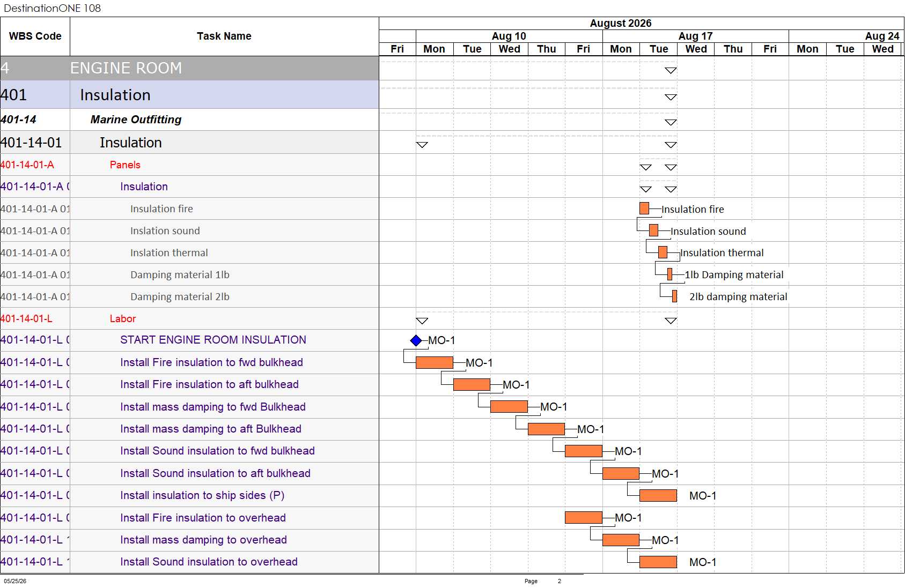This screenshot has height=588, width=905.
Task: Select the Insulation thermal Gantt bar
Action: click(x=663, y=252)
